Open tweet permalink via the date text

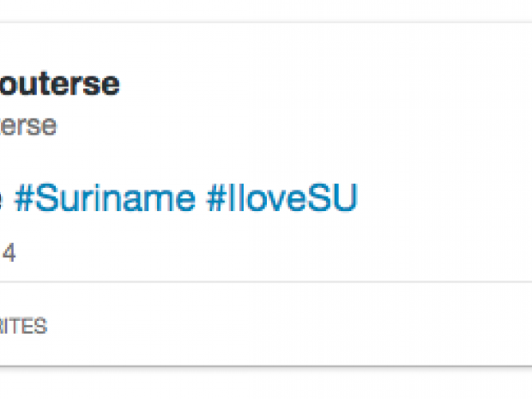pos(9,253)
